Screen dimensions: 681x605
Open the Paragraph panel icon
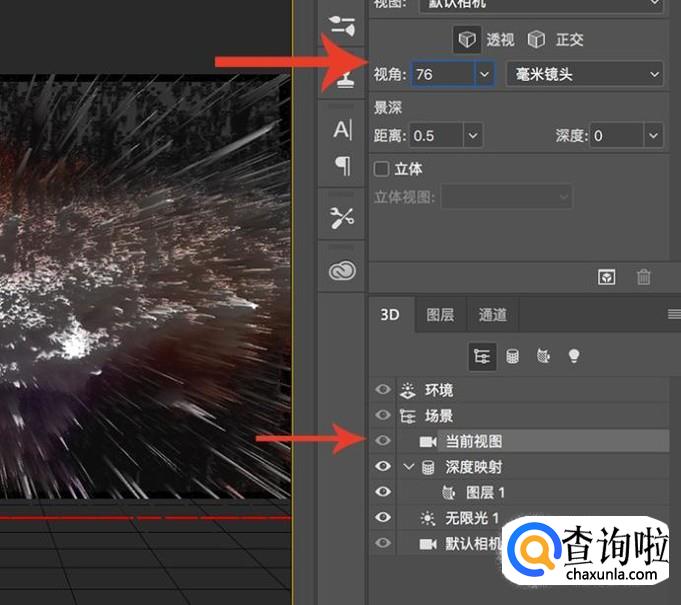[x=343, y=165]
